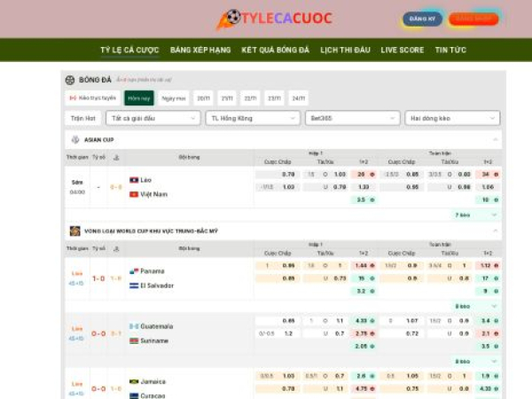Click the Bóng Đá soccer ball icon

click(x=71, y=80)
